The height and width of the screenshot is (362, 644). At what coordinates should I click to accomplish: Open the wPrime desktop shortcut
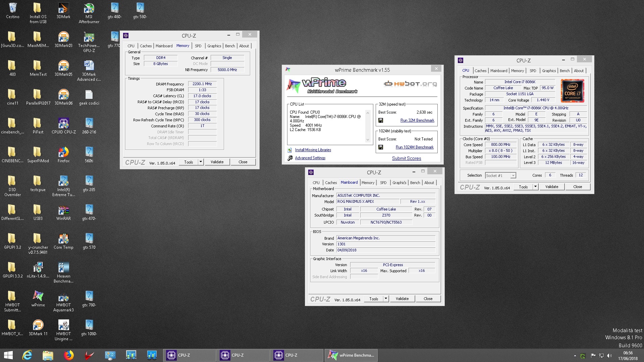38,299
